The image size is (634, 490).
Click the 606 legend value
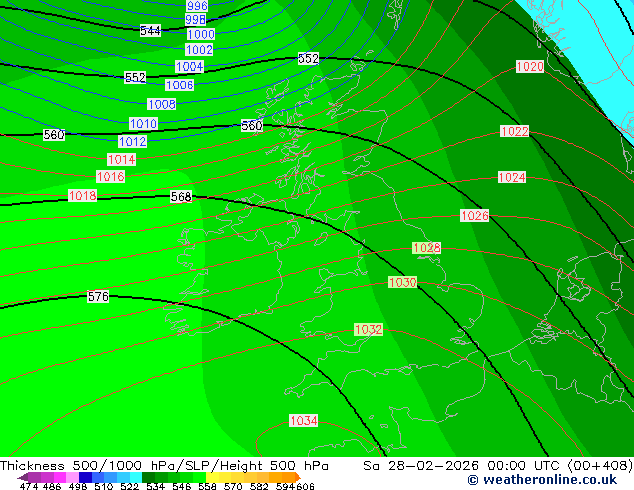304,486
